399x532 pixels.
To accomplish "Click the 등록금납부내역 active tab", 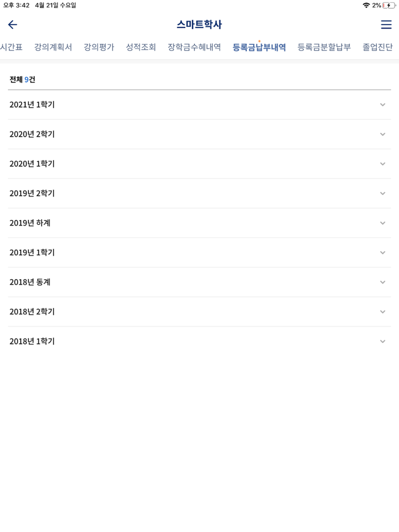I will [x=259, y=48].
